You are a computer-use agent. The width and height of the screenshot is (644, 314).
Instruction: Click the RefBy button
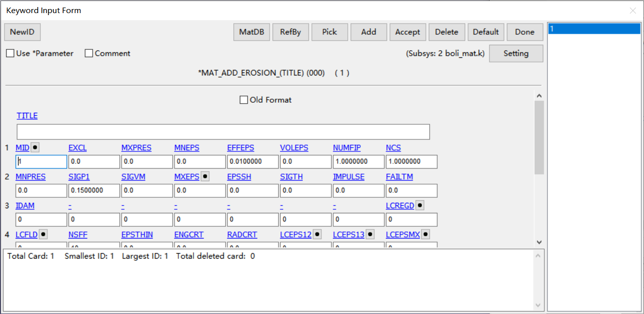(291, 32)
